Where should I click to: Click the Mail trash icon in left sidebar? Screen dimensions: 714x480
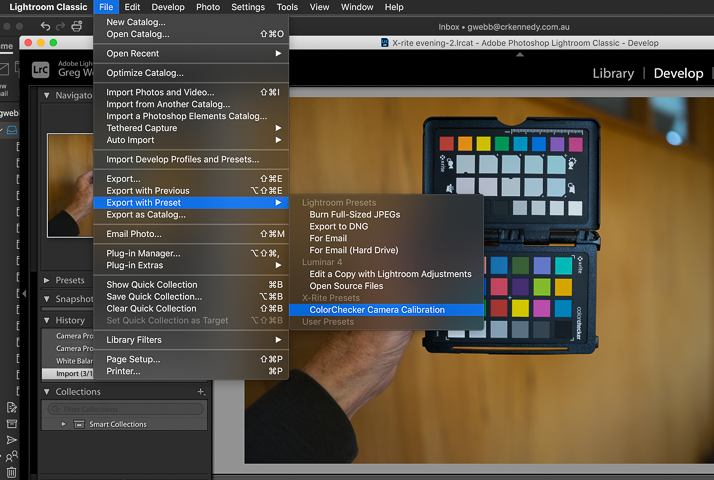(11, 472)
